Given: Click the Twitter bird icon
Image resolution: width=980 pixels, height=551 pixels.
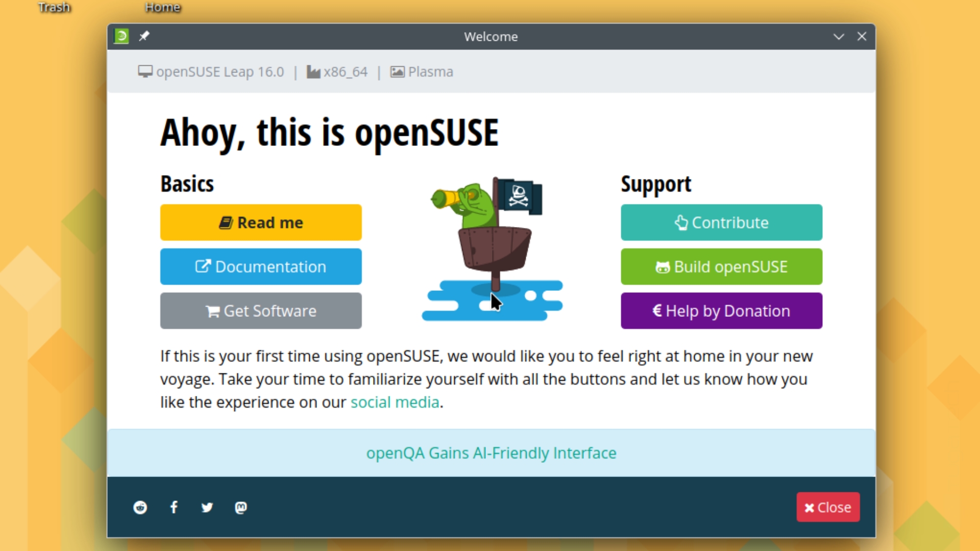Looking at the screenshot, I should 207,507.
